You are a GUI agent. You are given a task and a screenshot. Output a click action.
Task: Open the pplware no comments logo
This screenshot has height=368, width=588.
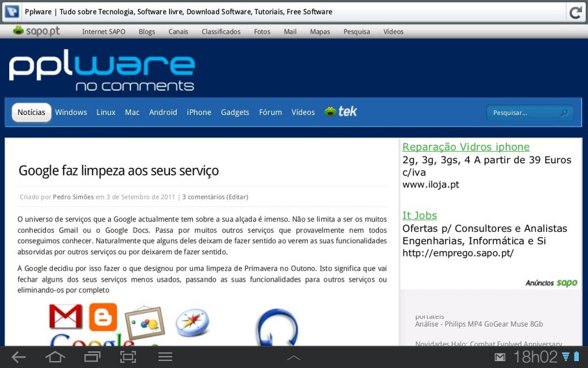102,70
